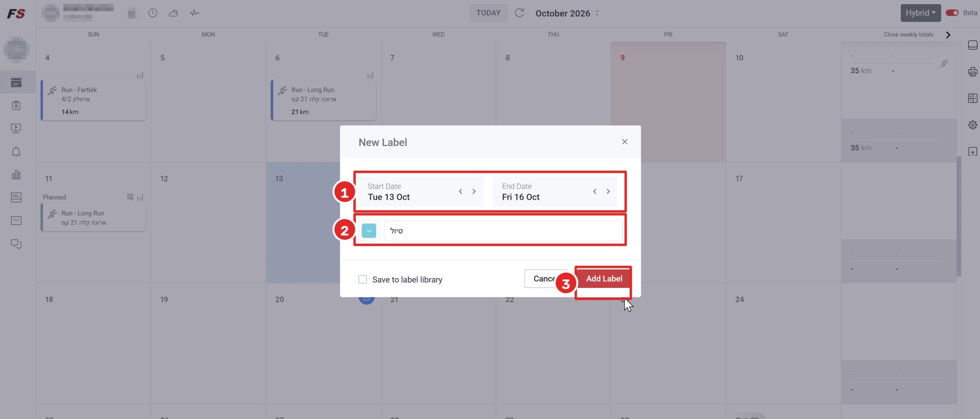
Task: Click the export upload icon on right rail
Action: (973, 152)
